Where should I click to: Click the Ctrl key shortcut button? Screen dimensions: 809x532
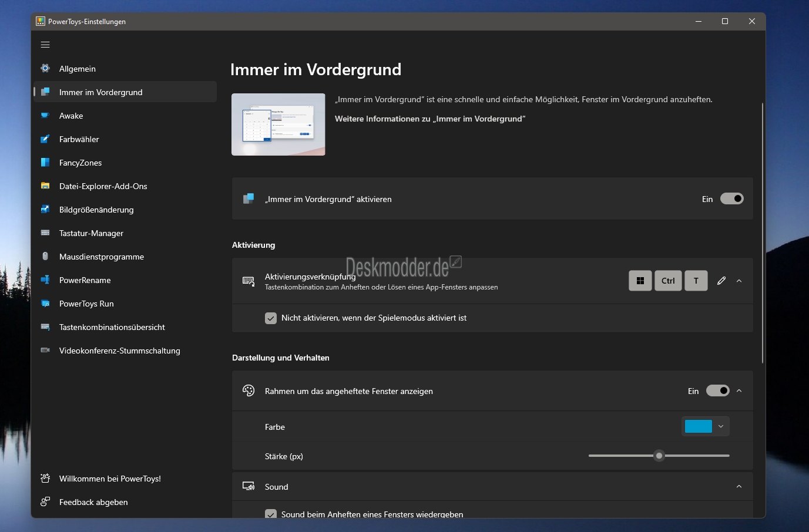tap(668, 281)
